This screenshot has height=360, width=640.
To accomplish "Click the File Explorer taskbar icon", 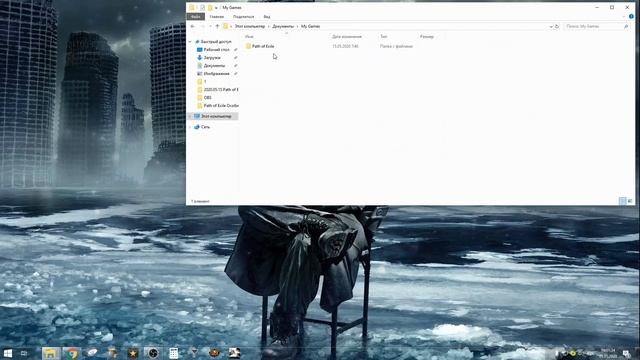I will [x=51, y=353].
